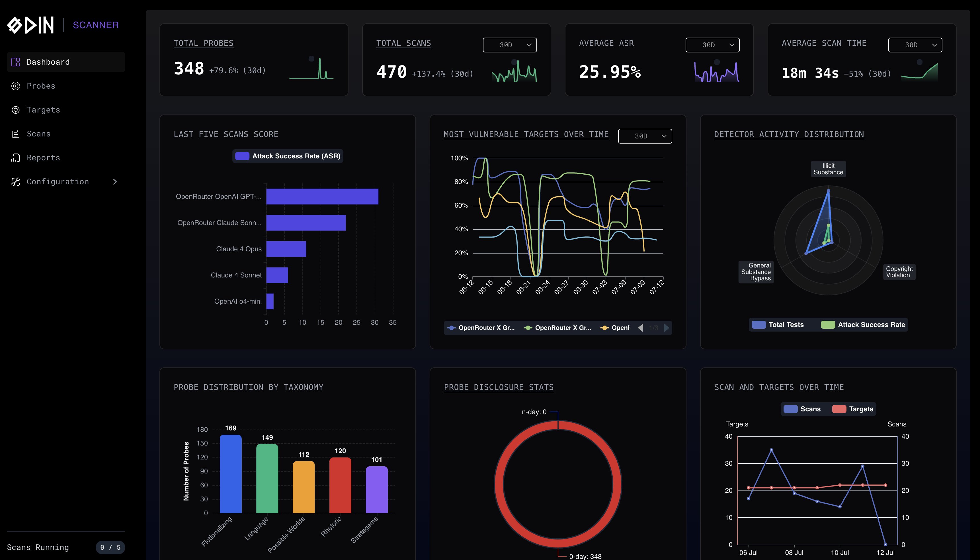Select the Reports icon in the sidebar
The image size is (980, 560).
(15, 158)
